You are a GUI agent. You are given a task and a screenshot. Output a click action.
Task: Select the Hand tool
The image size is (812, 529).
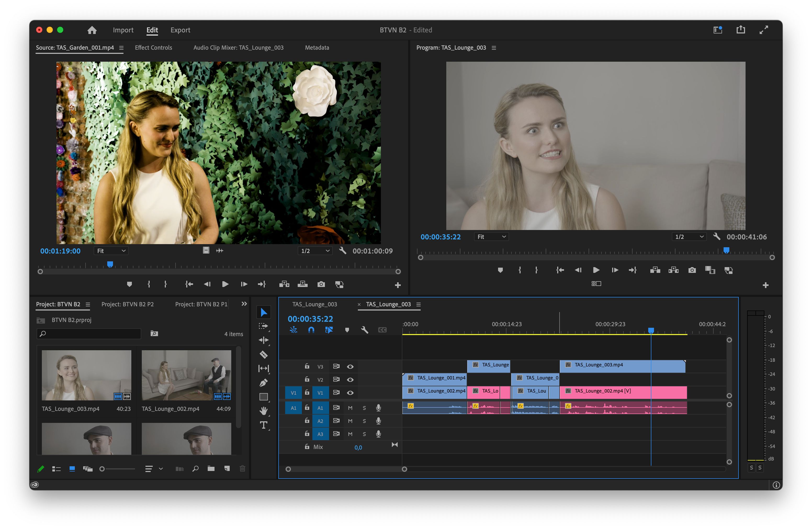click(x=263, y=411)
